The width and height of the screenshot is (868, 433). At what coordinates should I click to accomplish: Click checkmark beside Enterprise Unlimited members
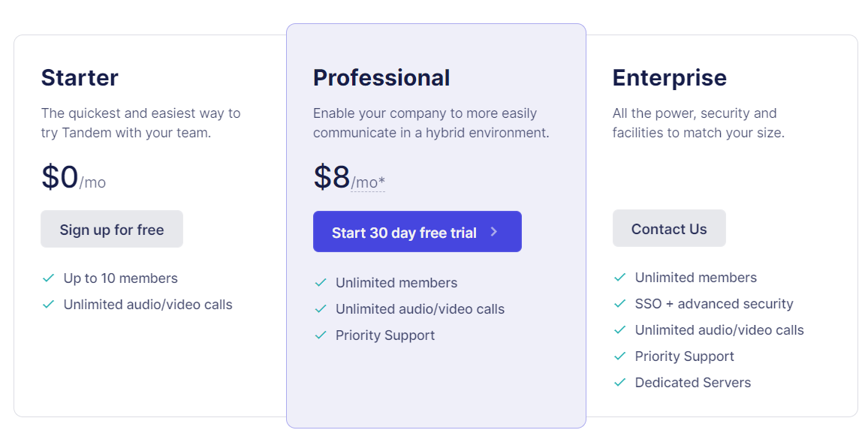coord(619,278)
